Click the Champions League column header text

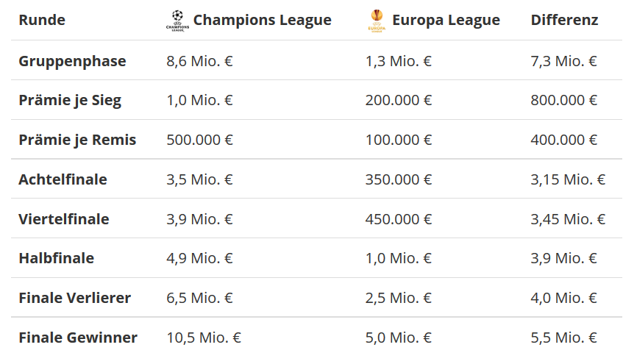pos(262,20)
